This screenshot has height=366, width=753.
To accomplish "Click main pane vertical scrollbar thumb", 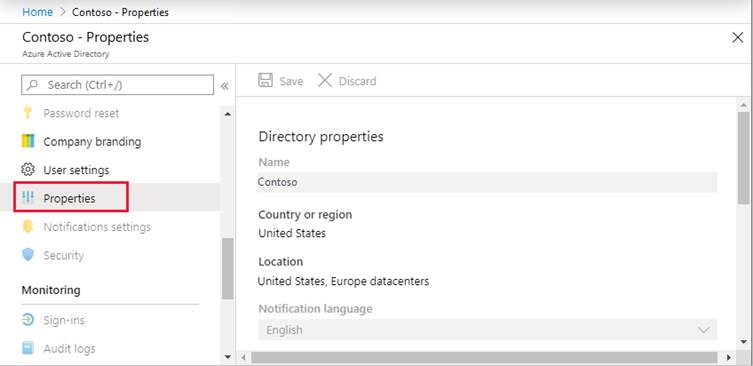I will pos(743,158).
